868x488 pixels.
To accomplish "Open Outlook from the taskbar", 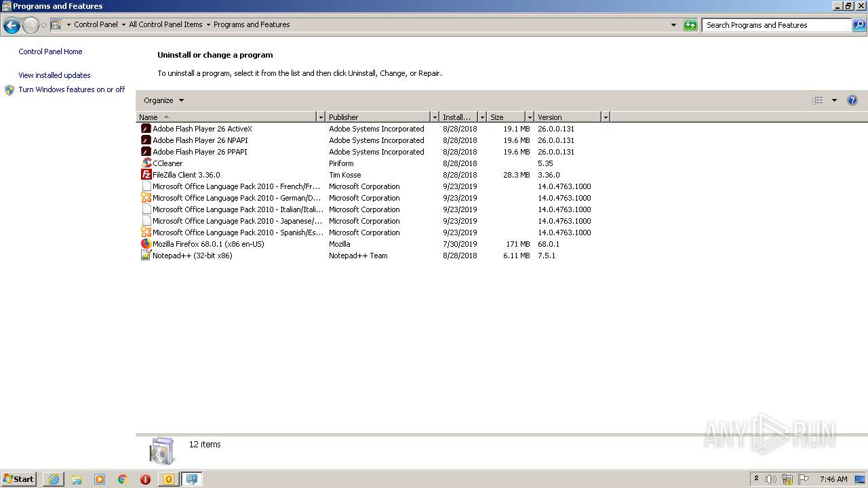I will click(x=169, y=479).
